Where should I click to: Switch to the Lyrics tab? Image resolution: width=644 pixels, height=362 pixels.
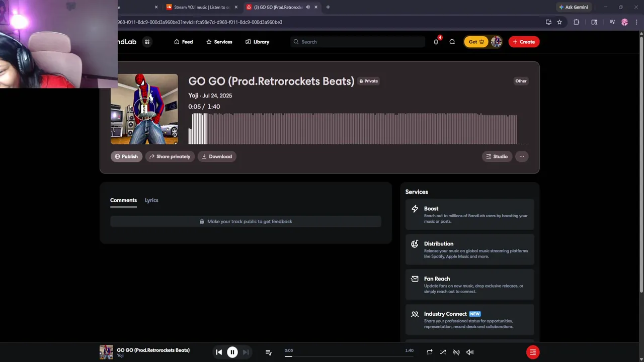[151, 200]
